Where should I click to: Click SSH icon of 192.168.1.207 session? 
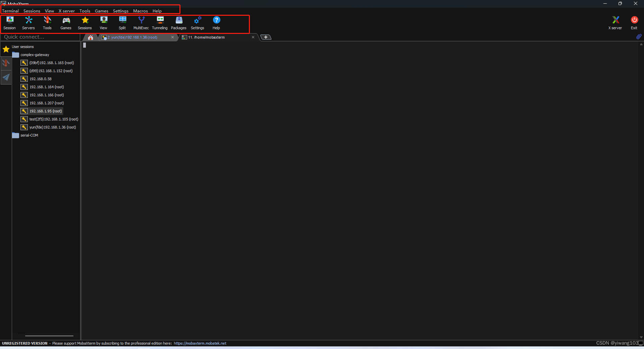(x=24, y=103)
